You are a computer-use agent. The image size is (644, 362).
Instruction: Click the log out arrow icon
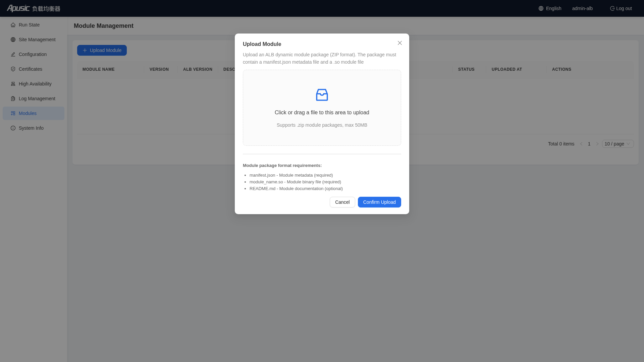pos(612,8)
